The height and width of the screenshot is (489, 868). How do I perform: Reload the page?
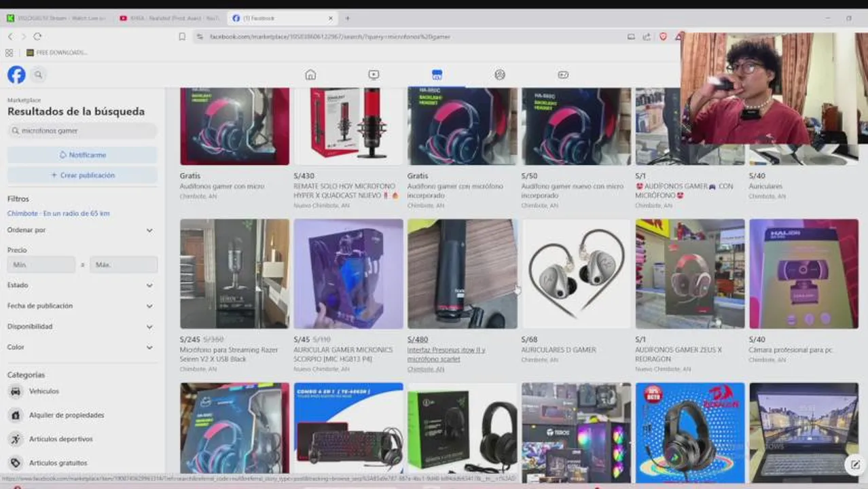tap(37, 36)
